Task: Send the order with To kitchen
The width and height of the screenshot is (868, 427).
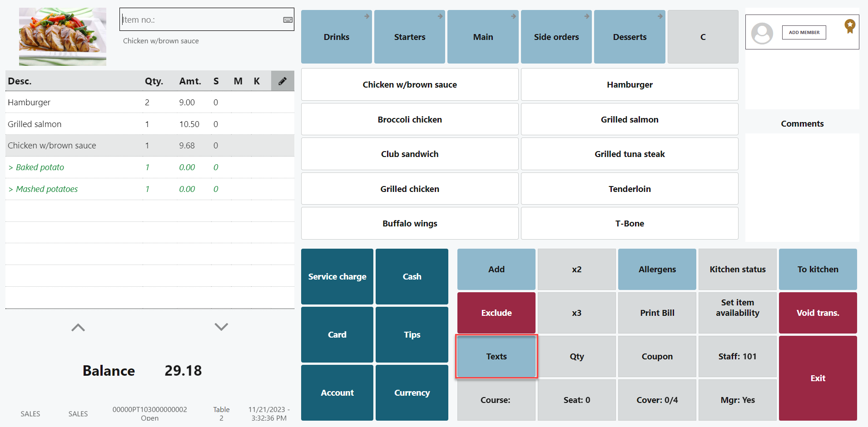Action: pos(818,270)
